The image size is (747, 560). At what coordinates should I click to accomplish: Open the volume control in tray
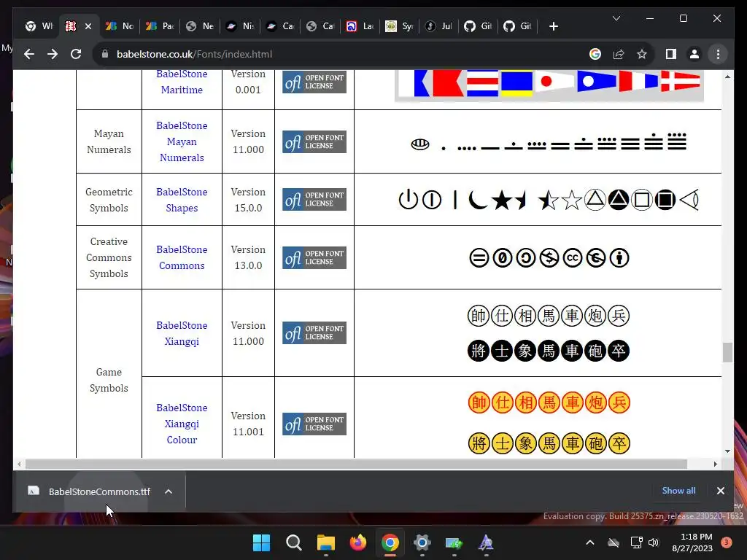pos(654,542)
